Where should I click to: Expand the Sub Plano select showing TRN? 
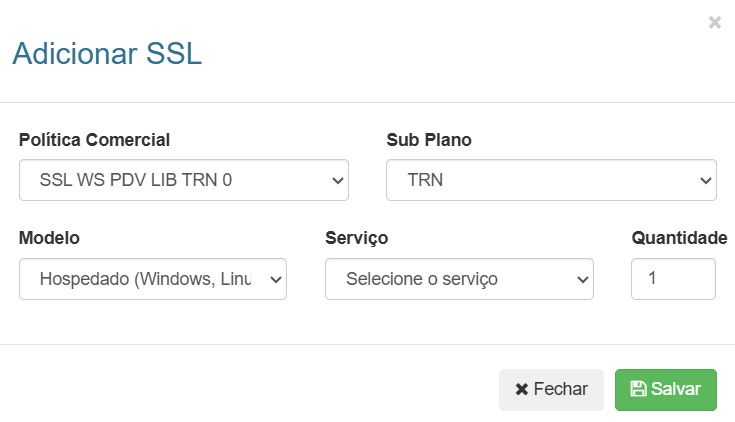point(551,180)
